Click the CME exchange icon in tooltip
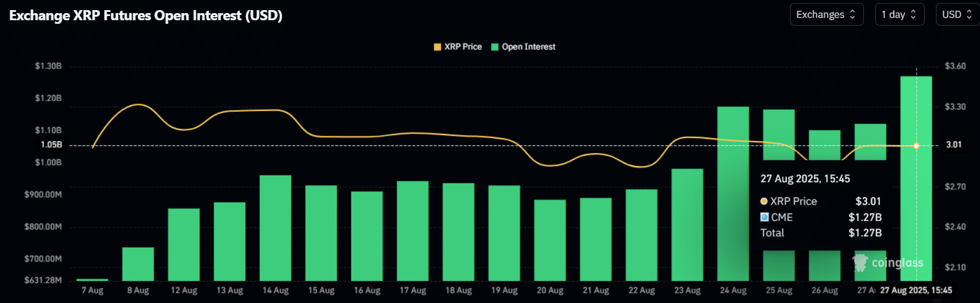 click(x=764, y=217)
